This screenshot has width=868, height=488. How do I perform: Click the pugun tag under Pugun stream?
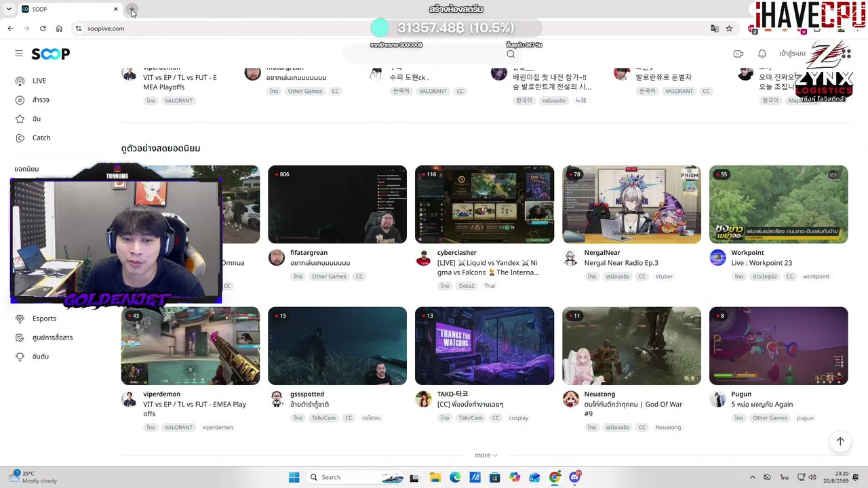click(x=805, y=418)
